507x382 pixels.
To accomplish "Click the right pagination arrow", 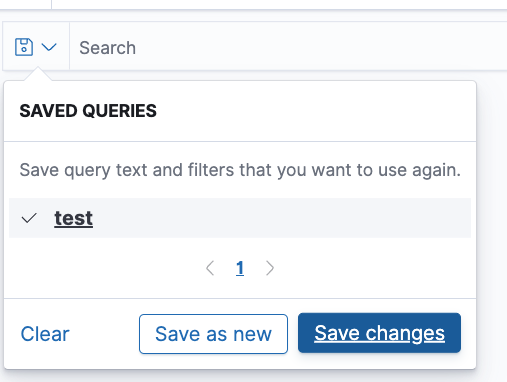I will (270, 268).
